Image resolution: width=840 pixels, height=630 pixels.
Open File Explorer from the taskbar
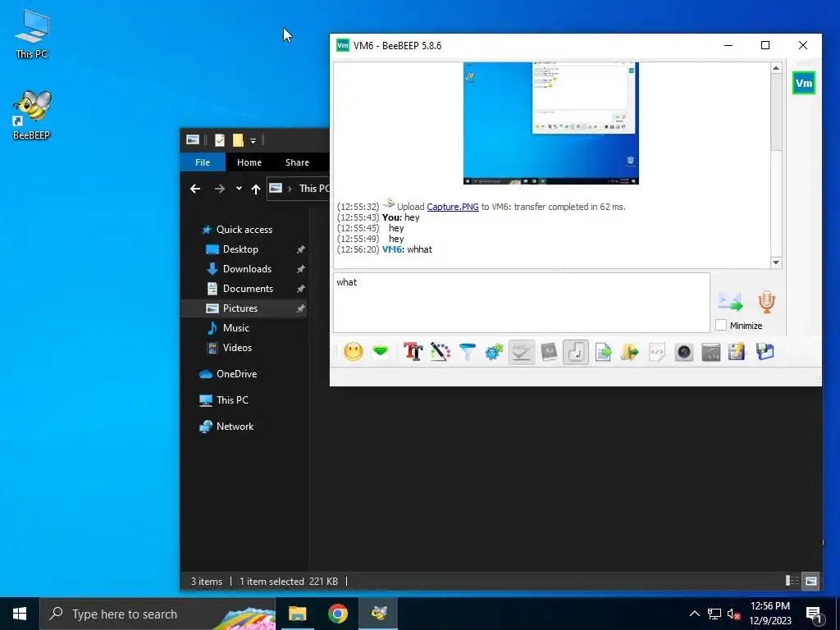297,614
